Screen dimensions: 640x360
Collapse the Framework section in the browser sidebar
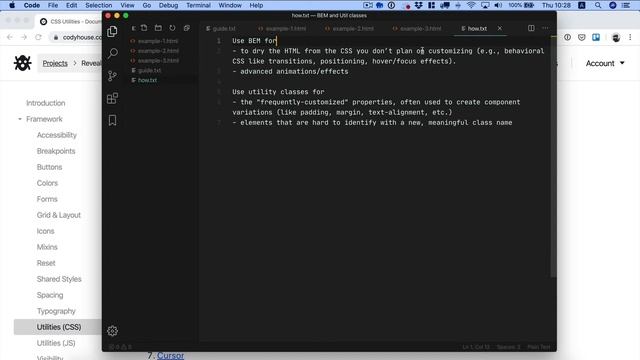pyautogui.click(x=20, y=119)
